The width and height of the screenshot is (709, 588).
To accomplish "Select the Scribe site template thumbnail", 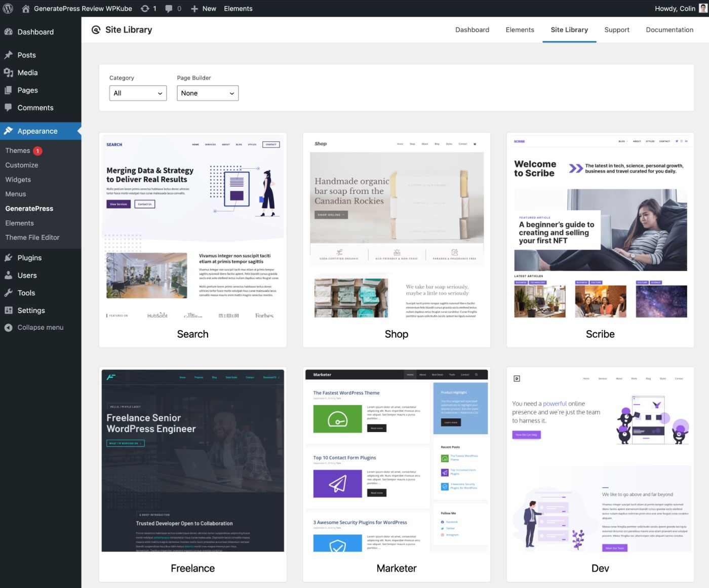I will click(x=600, y=226).
